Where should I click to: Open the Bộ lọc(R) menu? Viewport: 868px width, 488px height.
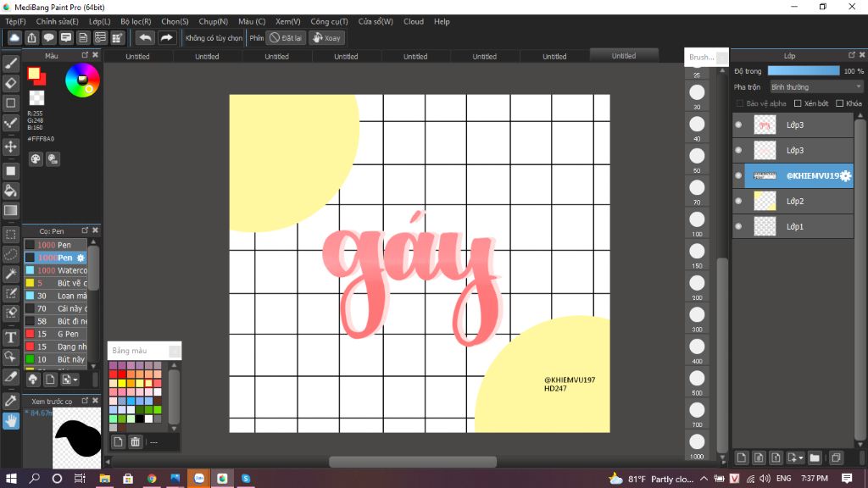click(136, 21)
